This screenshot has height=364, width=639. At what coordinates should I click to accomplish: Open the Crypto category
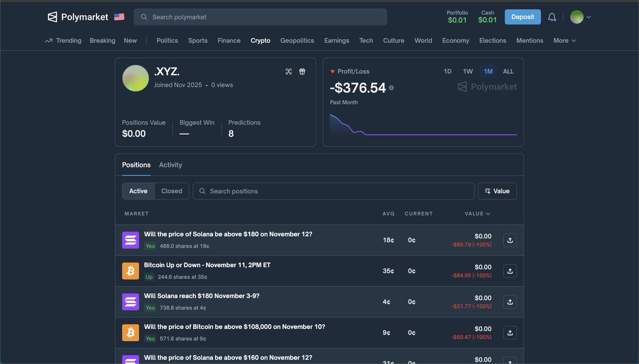tap(260, 40)
